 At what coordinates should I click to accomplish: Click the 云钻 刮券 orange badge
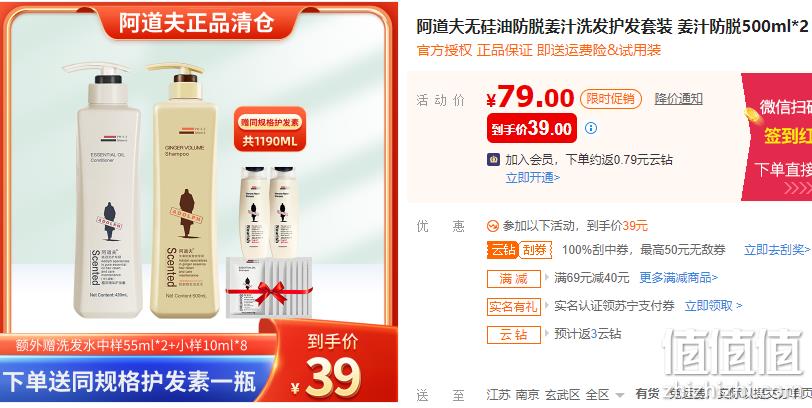coord(519,250)
